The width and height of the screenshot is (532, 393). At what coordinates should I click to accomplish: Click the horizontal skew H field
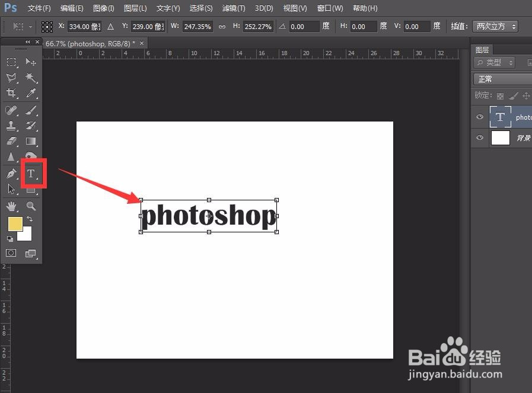point(364,27)
